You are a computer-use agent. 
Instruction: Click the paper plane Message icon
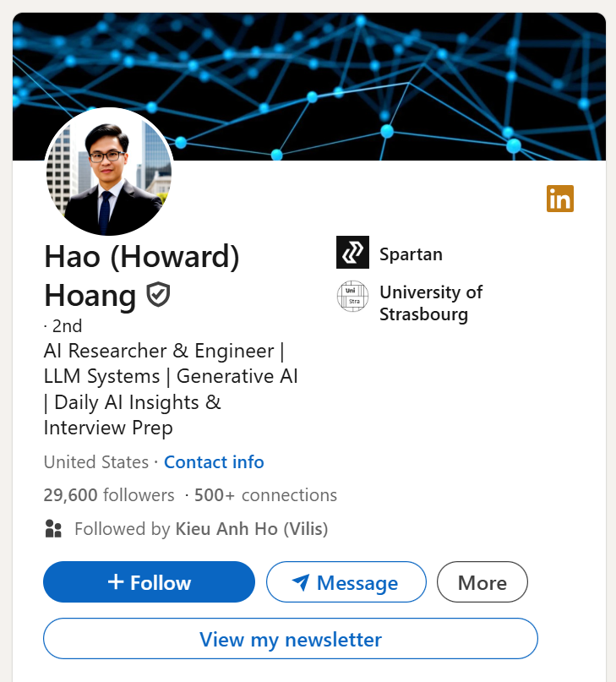click(x=301, y=582)
